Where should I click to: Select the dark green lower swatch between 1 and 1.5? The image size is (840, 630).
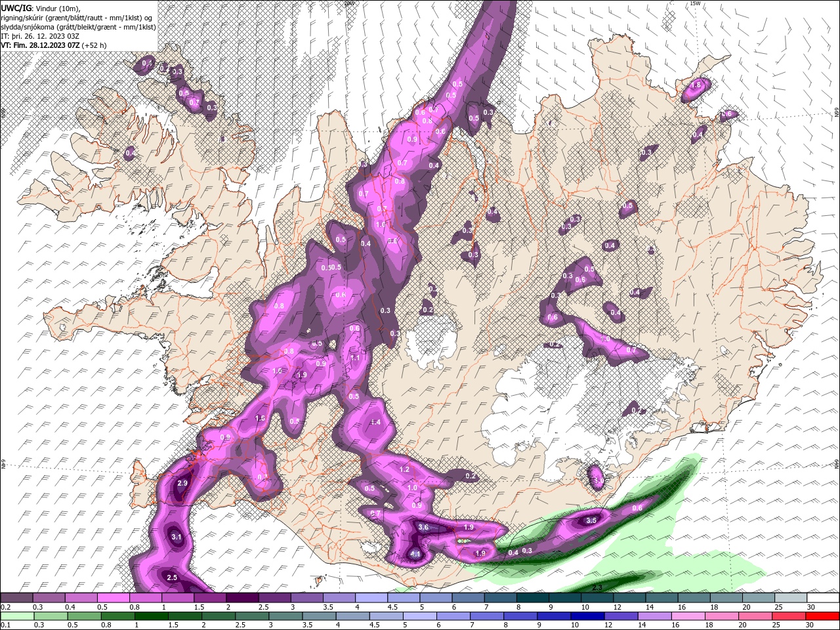click(151, 616)
